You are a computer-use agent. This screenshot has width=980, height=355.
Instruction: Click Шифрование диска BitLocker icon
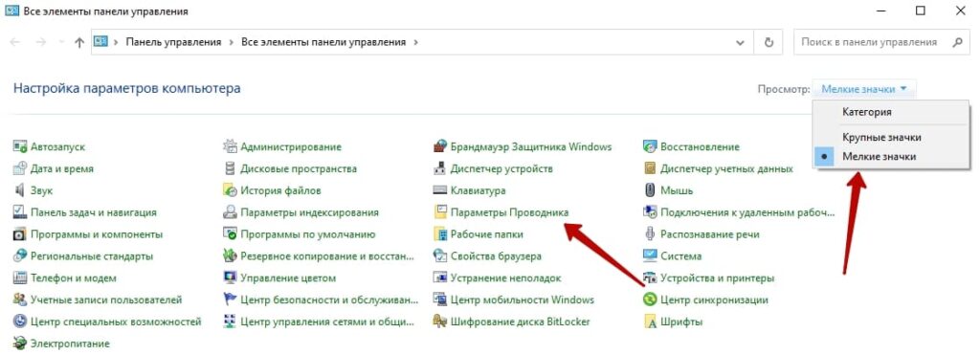coord(440,322)
